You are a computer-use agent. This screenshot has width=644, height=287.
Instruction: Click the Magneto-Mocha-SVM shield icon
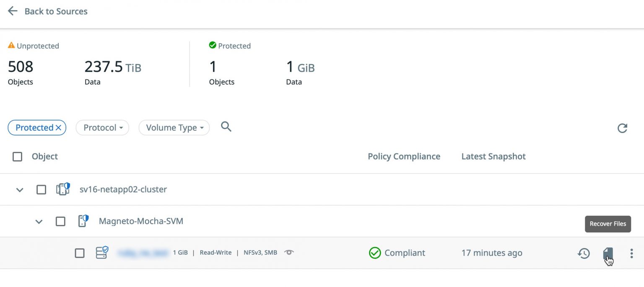tap(83, 221)
